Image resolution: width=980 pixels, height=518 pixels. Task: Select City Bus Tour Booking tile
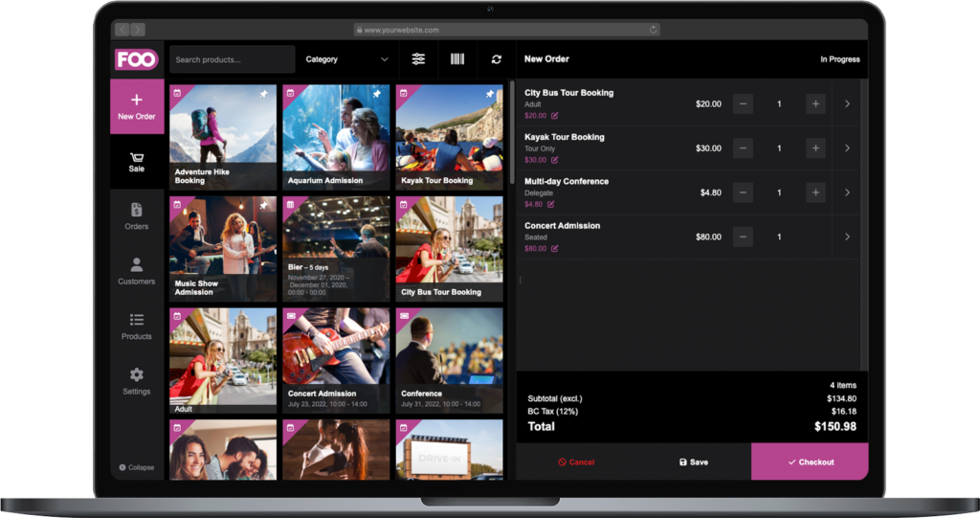(450, 249)
